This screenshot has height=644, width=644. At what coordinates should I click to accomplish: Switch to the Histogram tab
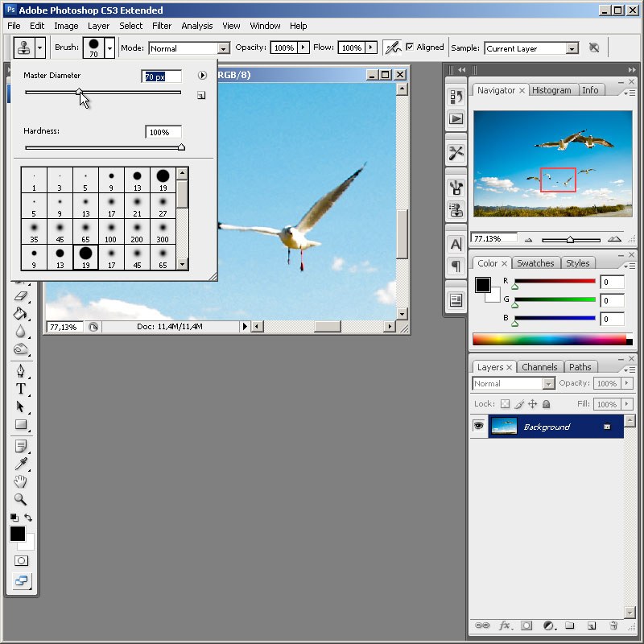[x=551, y=90]
